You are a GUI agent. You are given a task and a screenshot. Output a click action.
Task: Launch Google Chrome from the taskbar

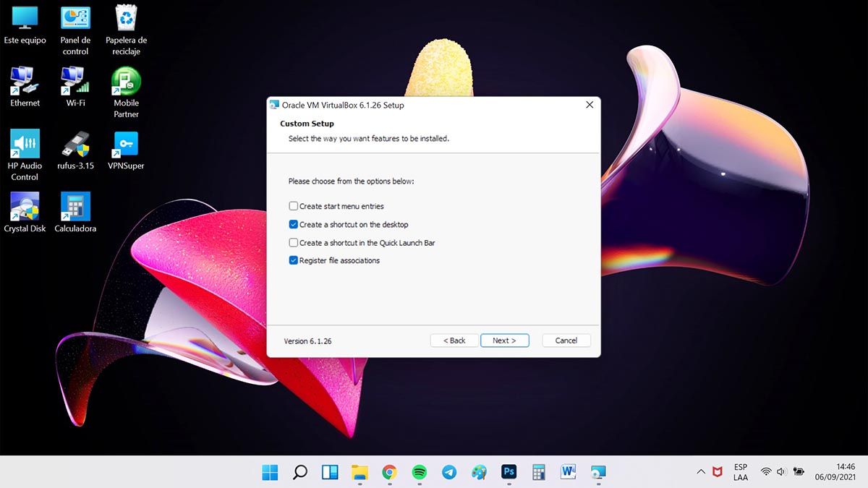pyautogui.click(x=389, y=472)
